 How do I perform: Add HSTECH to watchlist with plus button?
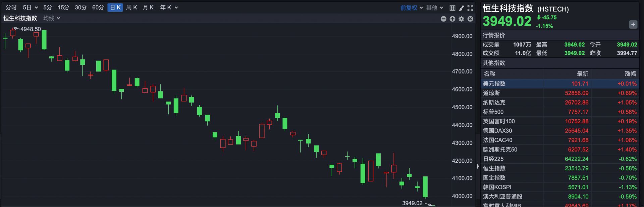coord(633,24)
